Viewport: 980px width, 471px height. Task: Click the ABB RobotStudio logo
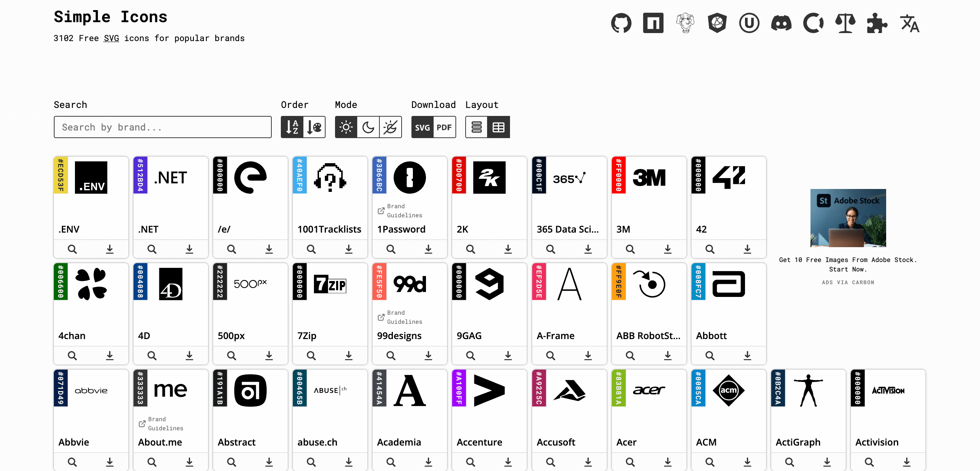(649, 284)
